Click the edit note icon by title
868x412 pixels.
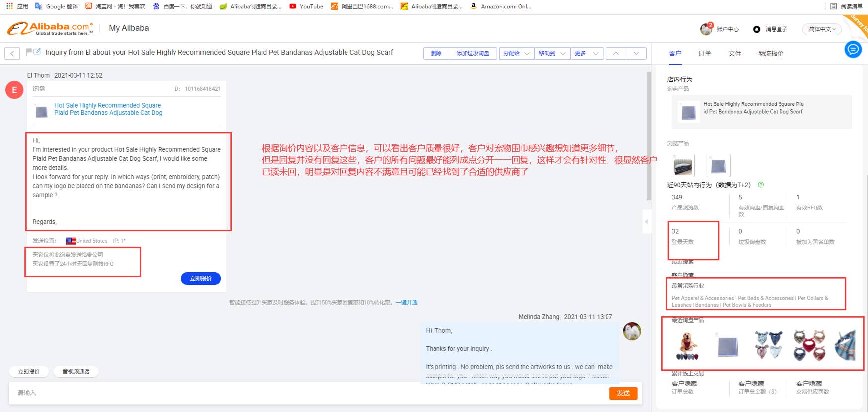tap(37, 51)
